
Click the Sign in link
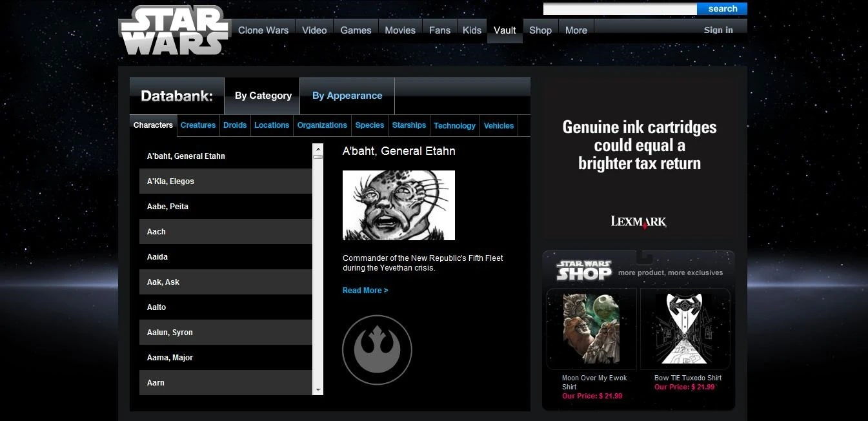(x=718, y=30)
